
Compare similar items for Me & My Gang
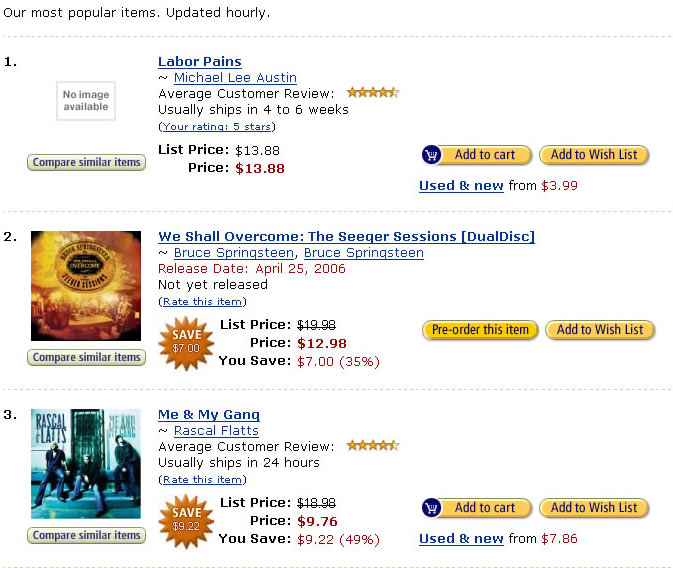tap(86, 536)
